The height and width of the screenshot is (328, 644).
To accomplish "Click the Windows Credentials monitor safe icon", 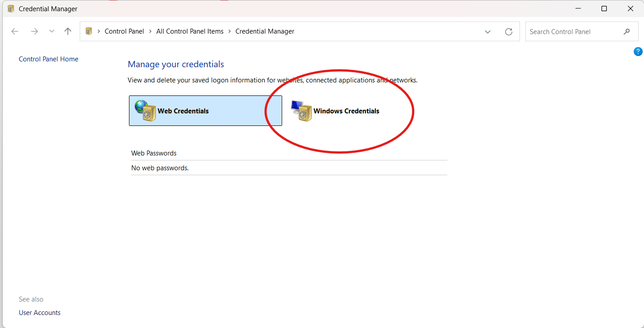I will (x=301, y=111).
